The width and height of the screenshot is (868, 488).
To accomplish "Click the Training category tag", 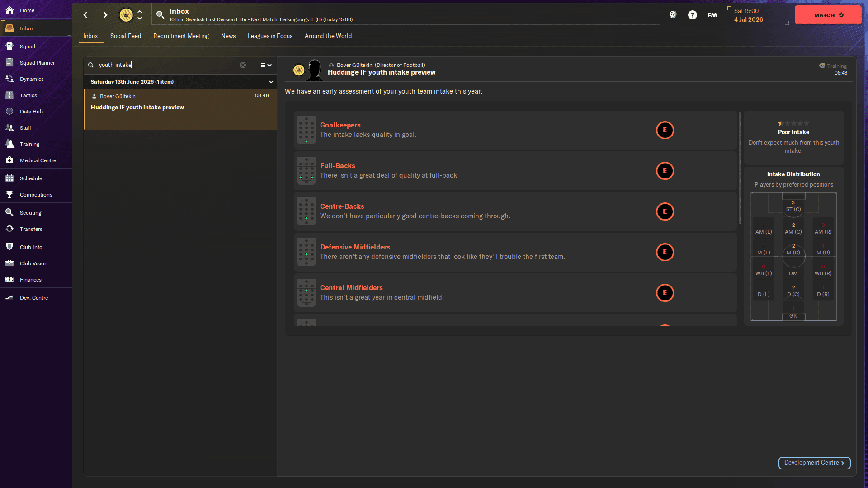I will pyautogui.click(x=833, y=66).
